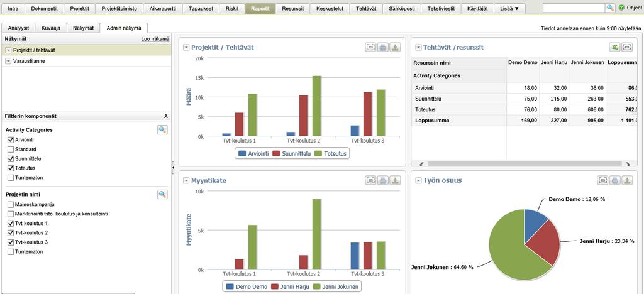
Task: Click the Luo näkymä link
Action: pos(155,39)
